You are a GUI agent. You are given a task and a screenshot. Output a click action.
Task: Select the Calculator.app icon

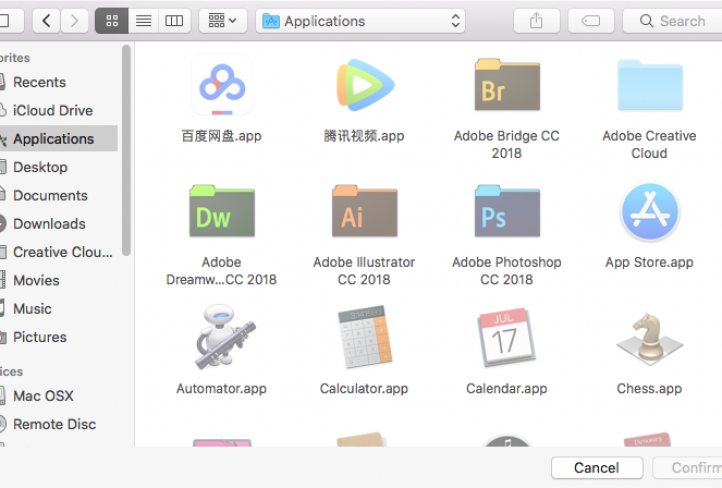click(x=365, y=337)
